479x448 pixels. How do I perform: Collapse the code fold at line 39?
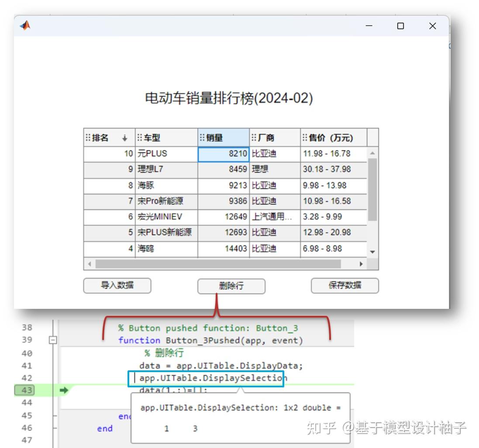point(53,340)
